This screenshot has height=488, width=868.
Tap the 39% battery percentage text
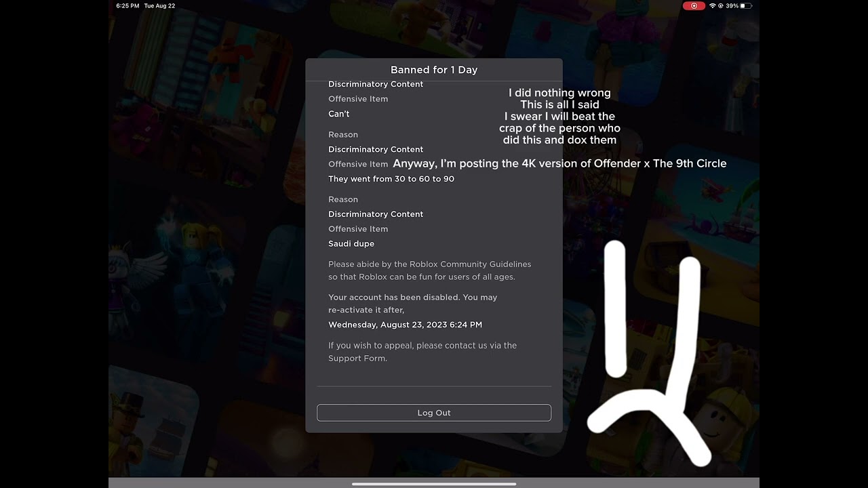pos(732,5)
